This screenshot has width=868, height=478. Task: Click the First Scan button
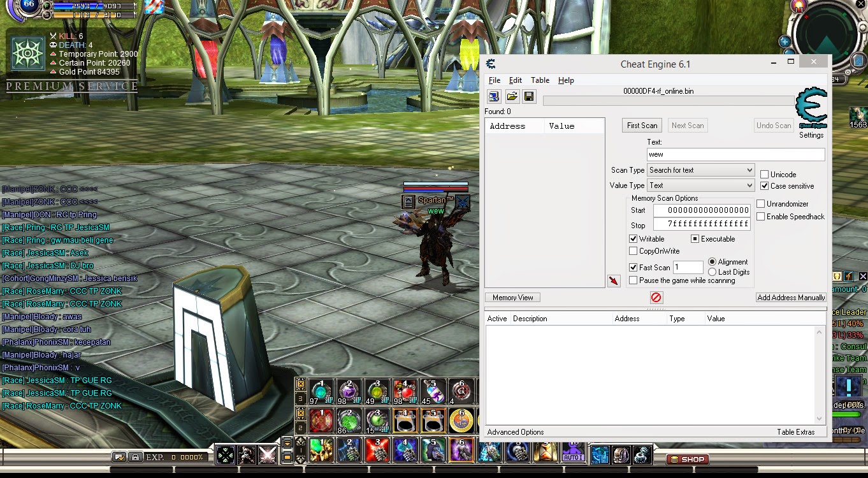(x=642, y=126)
